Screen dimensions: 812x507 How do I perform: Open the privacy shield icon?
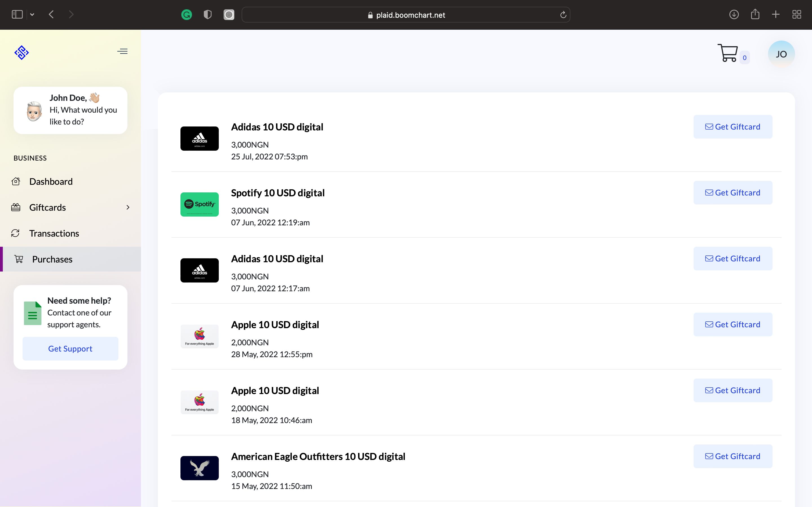pyautogui.click(x=208, y=15)
